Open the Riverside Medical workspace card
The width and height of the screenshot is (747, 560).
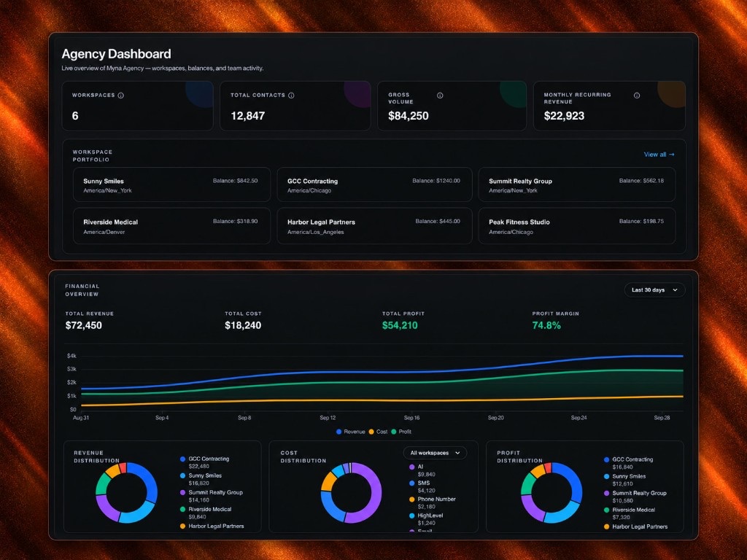coord(171,226)
